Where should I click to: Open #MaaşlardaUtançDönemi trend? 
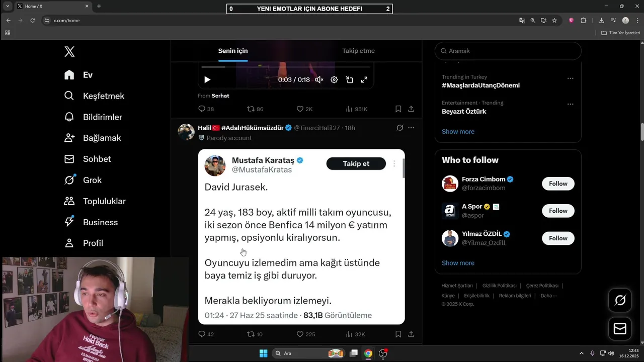click(x=480, y=85)
